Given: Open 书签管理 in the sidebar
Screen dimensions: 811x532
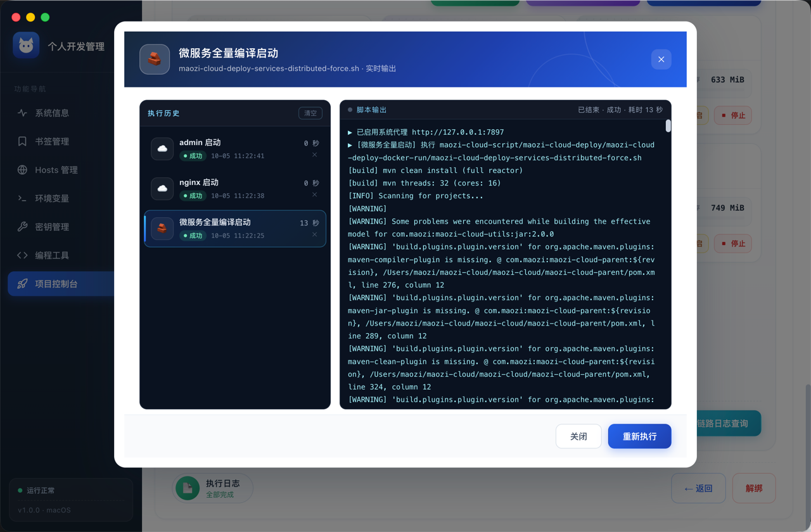Looking at the screenshot, I should (61, 141).
